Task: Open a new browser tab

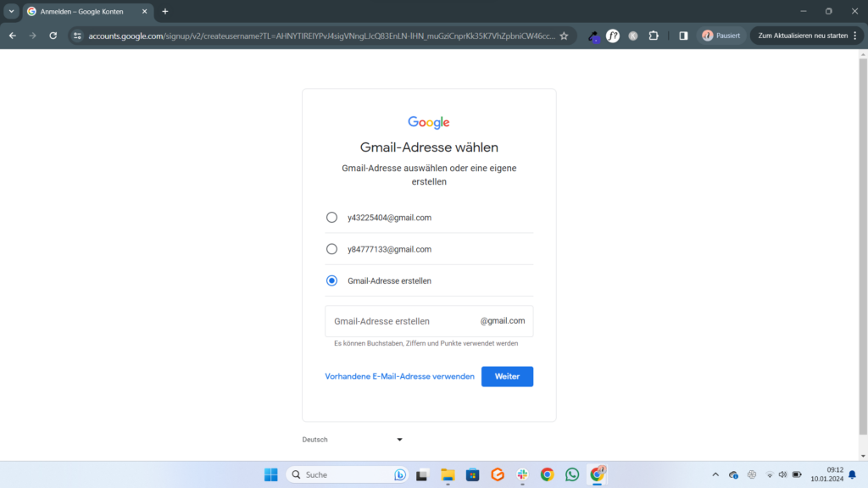Action: tap(165, 11)
